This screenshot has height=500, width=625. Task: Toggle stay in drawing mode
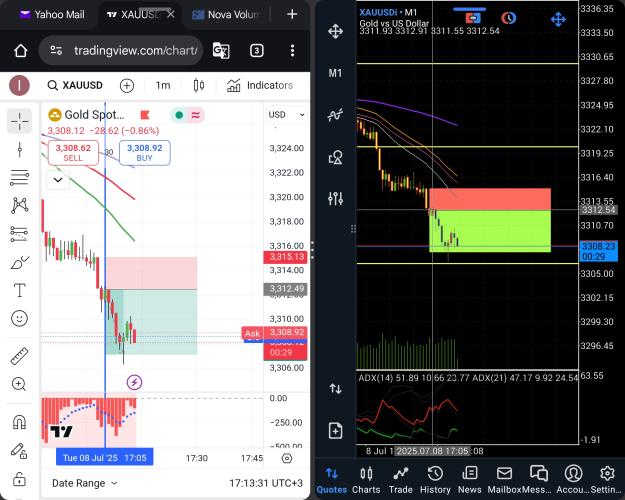coord(20,451)
